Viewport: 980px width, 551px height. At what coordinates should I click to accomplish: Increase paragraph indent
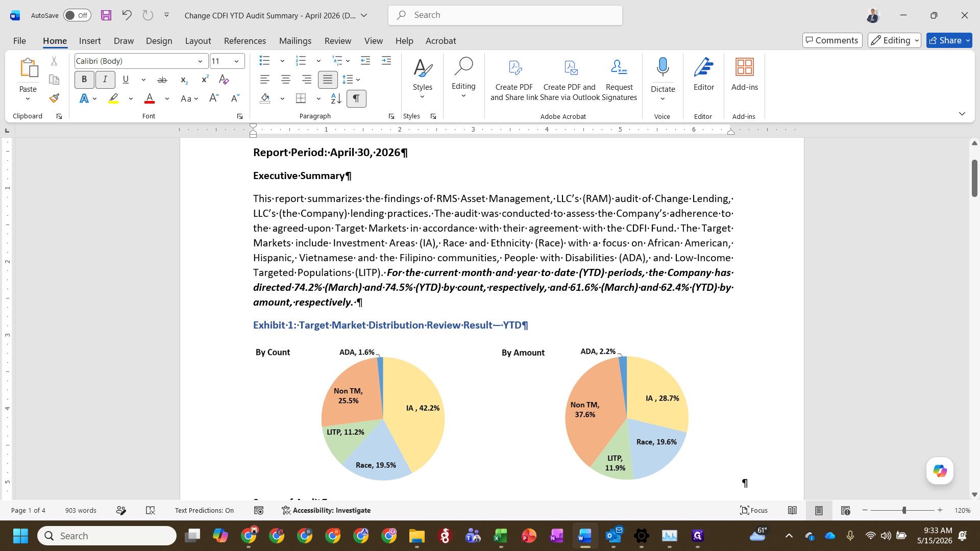[386, 61]
